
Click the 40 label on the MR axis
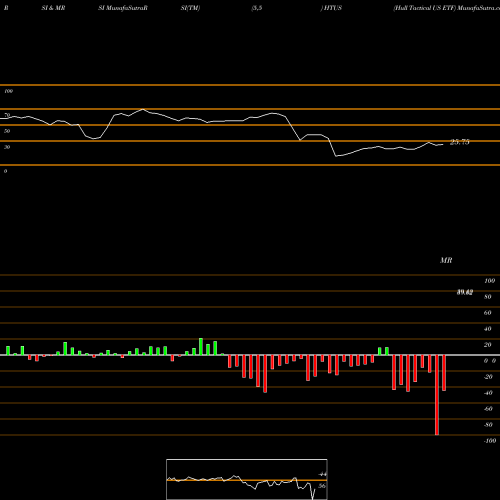(x=488, y=329)
